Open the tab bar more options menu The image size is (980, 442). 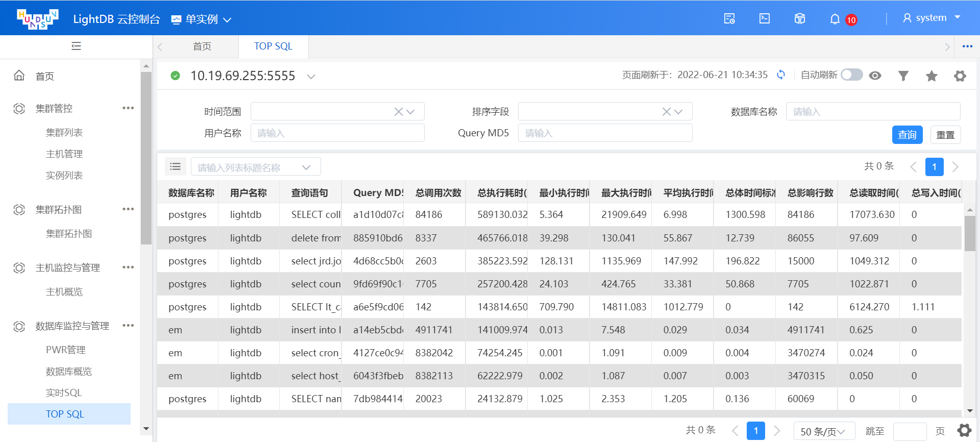[x=967, y=46]
